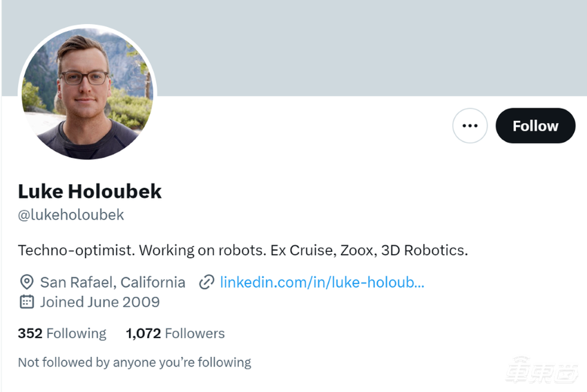Viewport: 587px width, 392px height.
Task: Click the location pin icon
Action: 26,282
